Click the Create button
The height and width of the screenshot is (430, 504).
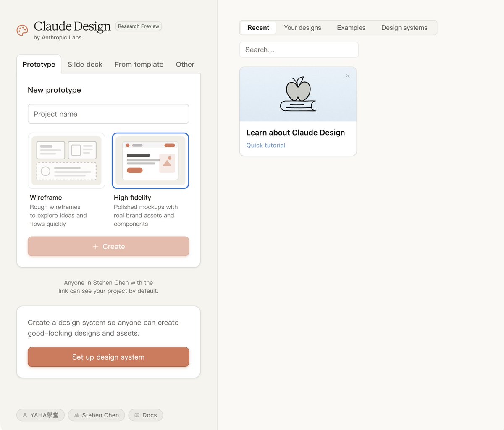(x=108, y=247)
